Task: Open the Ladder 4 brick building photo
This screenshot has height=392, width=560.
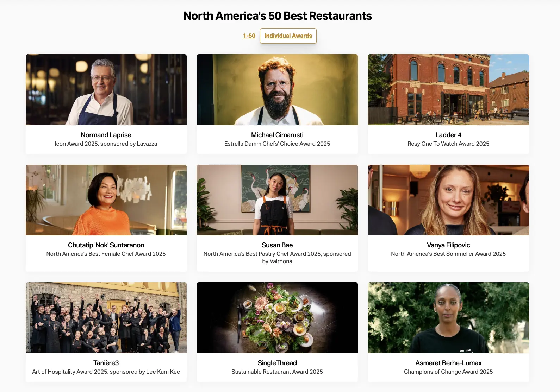Action: coord(448,90)
